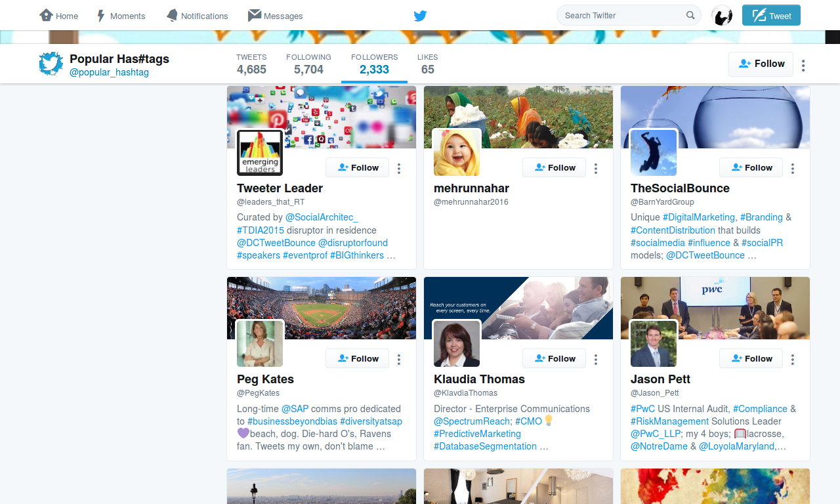Open more options on Klaudia Thomas card

click(596, 360)
